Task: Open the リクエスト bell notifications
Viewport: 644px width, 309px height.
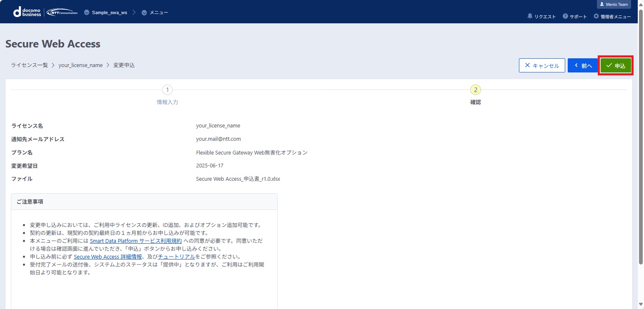Action: click(541, 17)
